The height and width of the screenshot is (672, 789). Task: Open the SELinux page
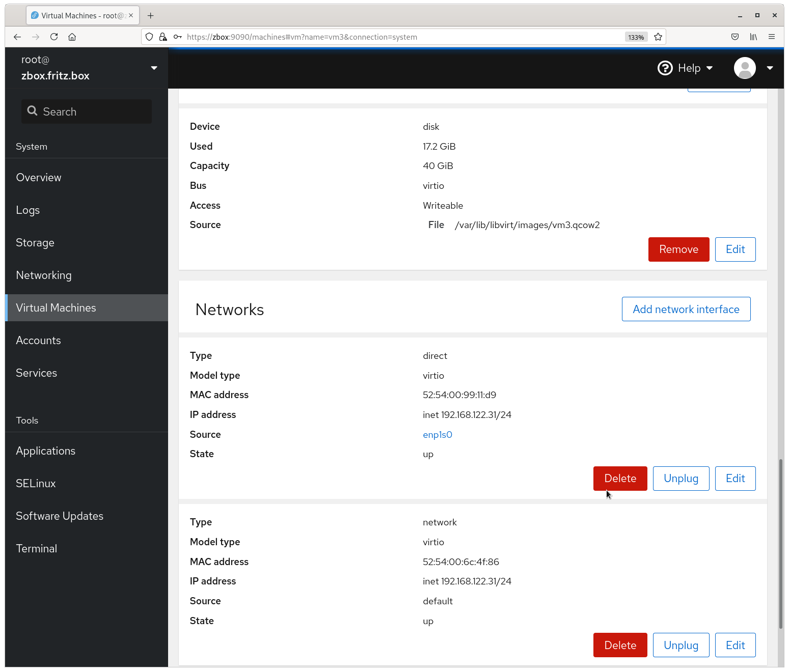(87, 483)
